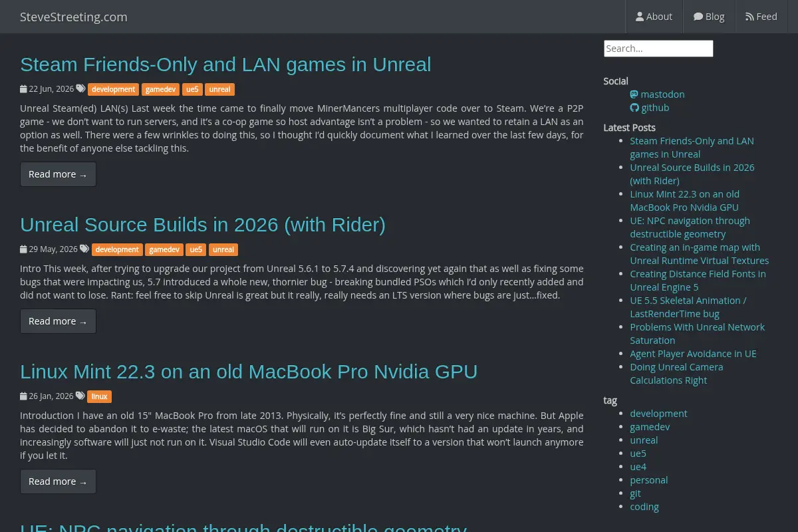Open Unreal Source Builds in 2026 post title
Viewport: 798px width, 532px height.
(203, 225)
